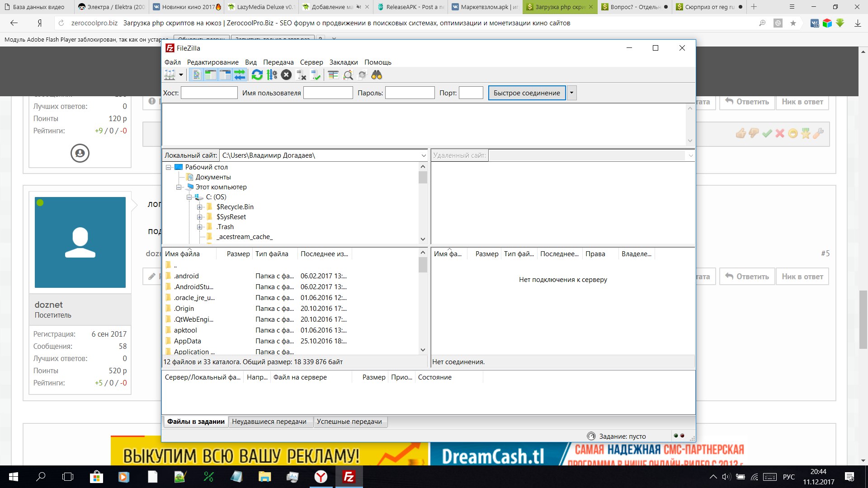
Task: Open the FileZilla Site Manager icon
Action: tap(170, 75)
